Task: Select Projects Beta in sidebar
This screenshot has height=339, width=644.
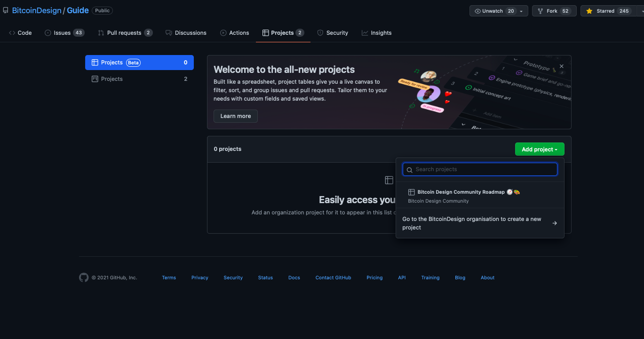Action: coord(139,63)
